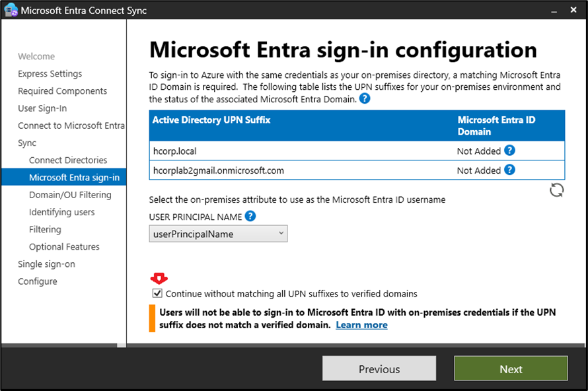
Task: Open the User Sign-In step
Action: [x=42, y=108]
